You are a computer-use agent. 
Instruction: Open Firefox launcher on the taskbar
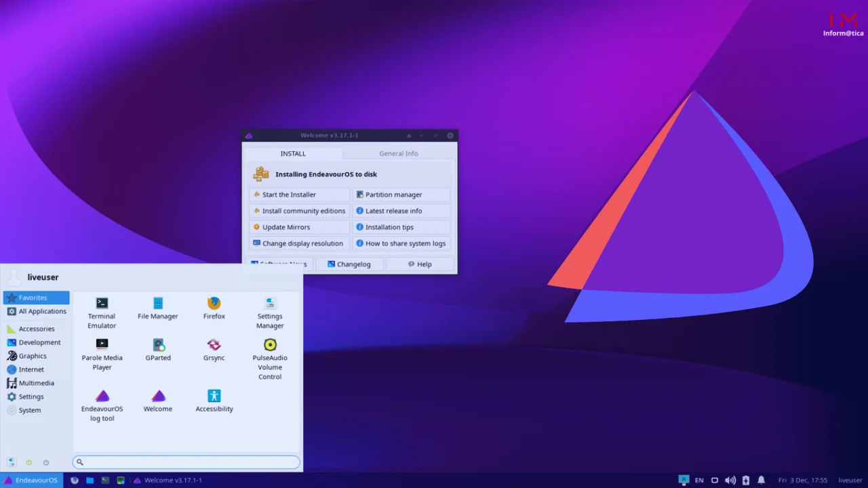click(x=75, y=480)
